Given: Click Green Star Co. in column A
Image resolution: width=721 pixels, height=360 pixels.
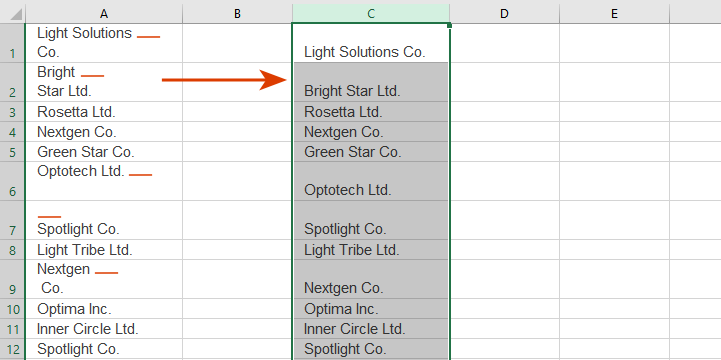Looking at the screenshot, I should tap(86, 152).
